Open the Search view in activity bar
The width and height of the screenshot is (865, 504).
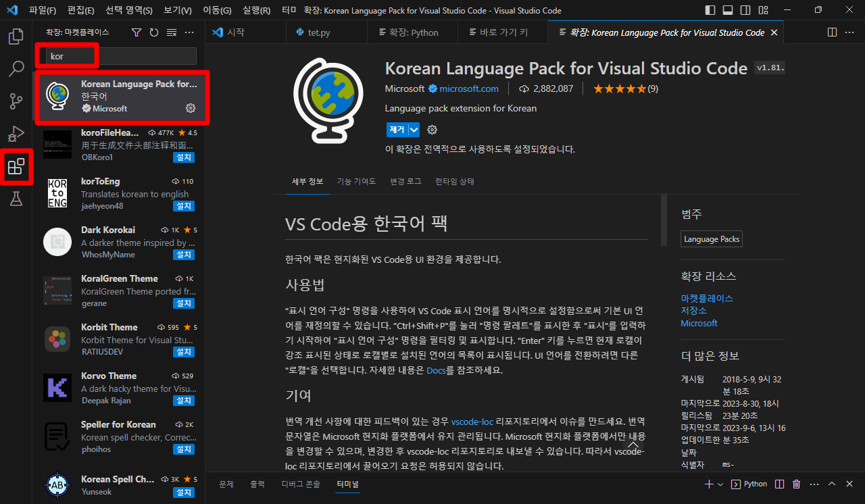pyautogui.click(x=16, y=69)
